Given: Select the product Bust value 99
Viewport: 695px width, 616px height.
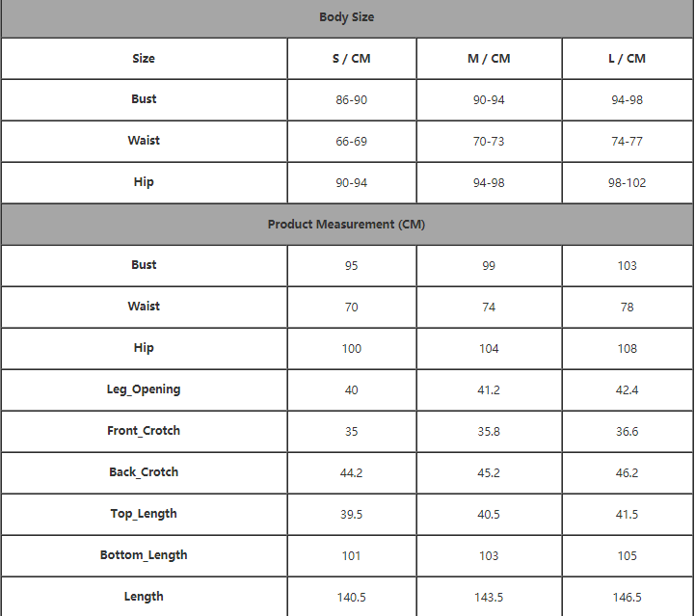Looking at the screenshot, I should 489,265.
